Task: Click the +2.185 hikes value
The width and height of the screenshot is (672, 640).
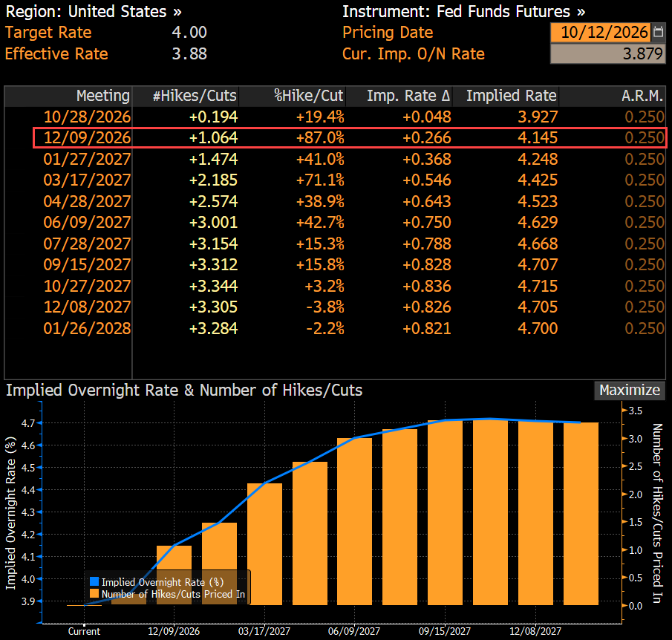Action: click(x=213, y=180)
